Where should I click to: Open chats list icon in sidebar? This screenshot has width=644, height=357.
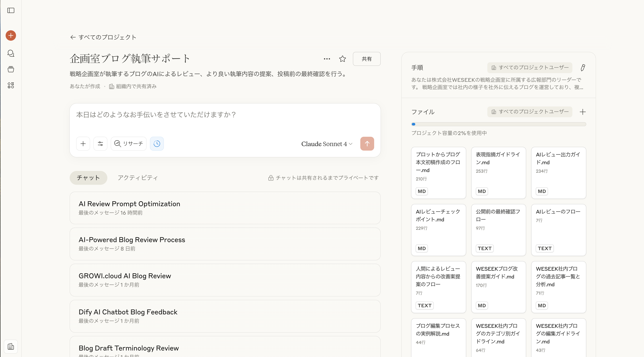(x=11, y=53)
